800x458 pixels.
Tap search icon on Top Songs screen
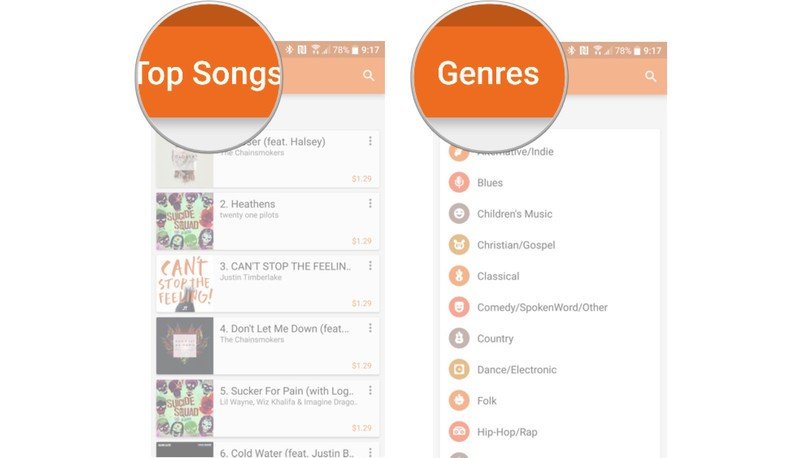click(368, 75)
